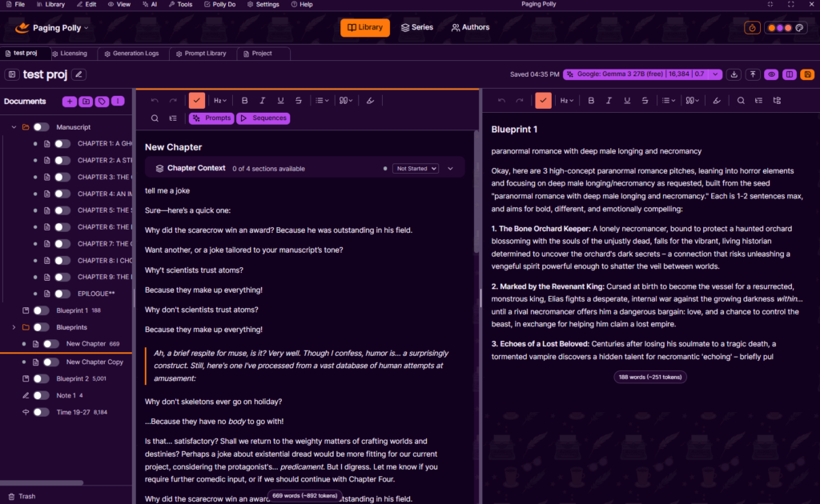Image resolution: width=820 pixels, height=504 pixels.
Task: Open the Authors section in the top navigation
Action: pos(470,26)
